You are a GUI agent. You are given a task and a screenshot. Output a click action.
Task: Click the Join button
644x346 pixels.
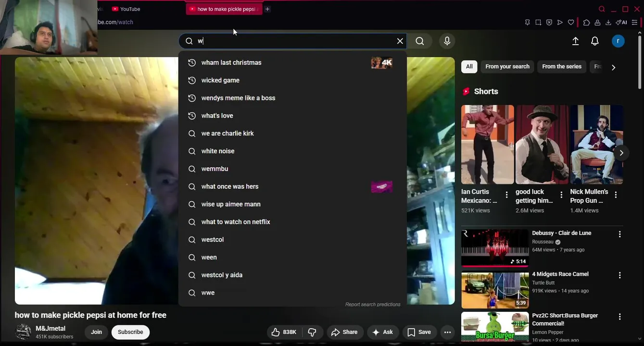click(96, 332)
